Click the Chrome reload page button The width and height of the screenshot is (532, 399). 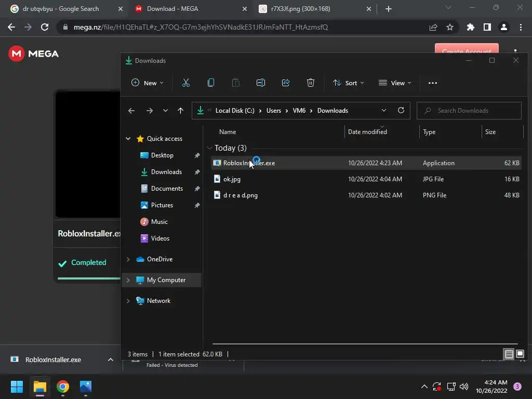45,27
